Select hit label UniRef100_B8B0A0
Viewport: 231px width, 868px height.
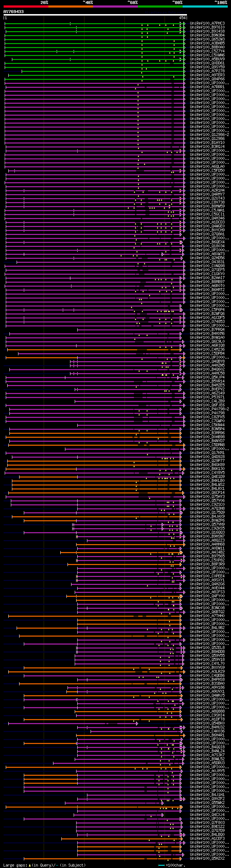[x=207, y=47]
